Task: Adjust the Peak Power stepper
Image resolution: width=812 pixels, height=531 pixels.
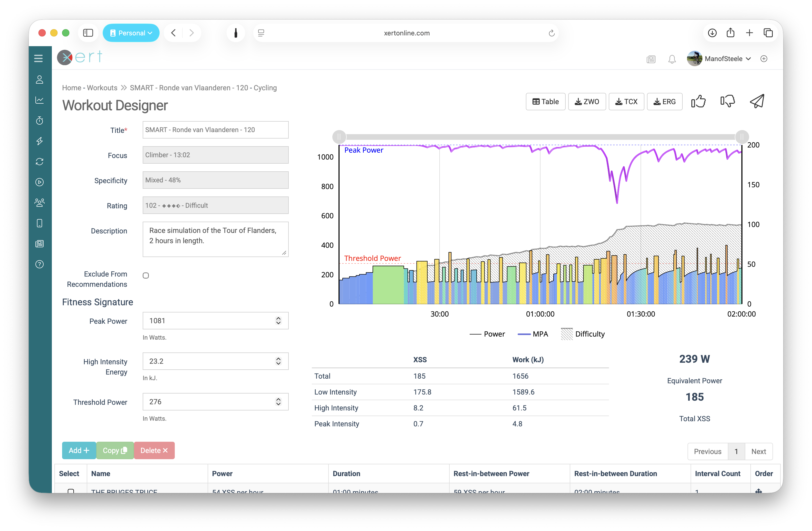Action: 278,321
